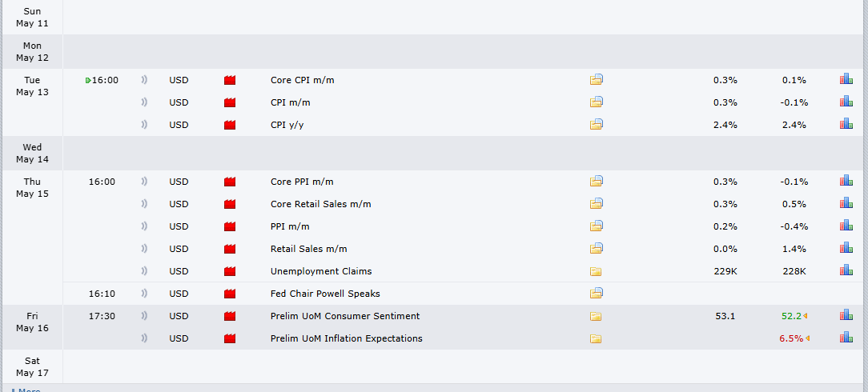Toggle sound alert for Retail Sales m/m
Image resolution: width=868 pixels, height=392 pixels.
[144, 249]
